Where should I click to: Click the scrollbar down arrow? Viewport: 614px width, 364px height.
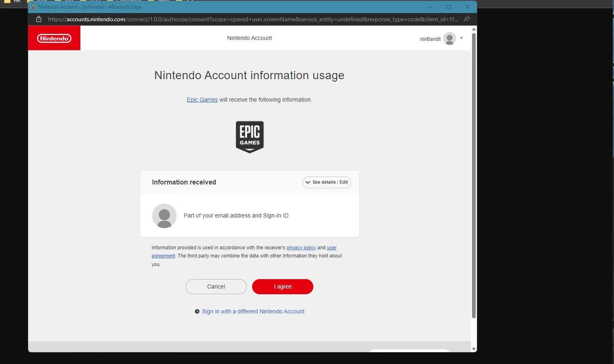tap(474, 349)
